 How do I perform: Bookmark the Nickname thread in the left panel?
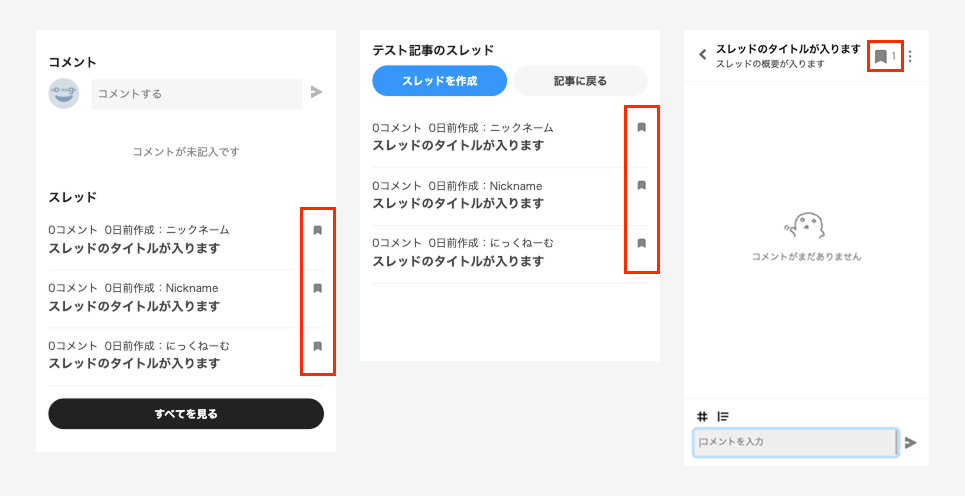[x=318, y=288]
